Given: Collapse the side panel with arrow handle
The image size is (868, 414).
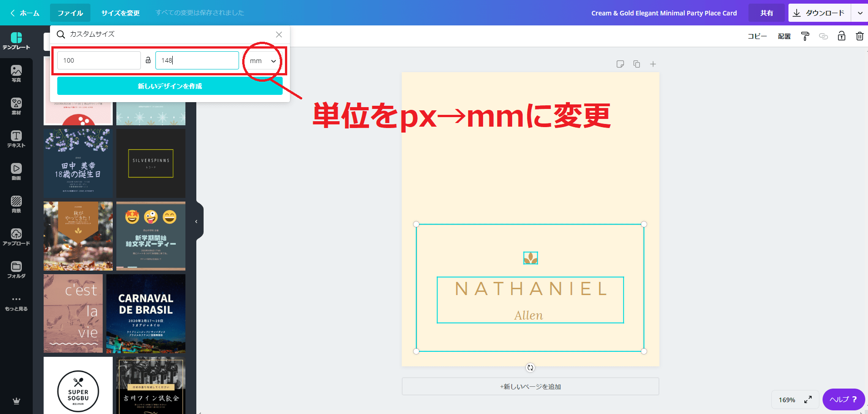Looking at the screenshot, I should point(196,222).
